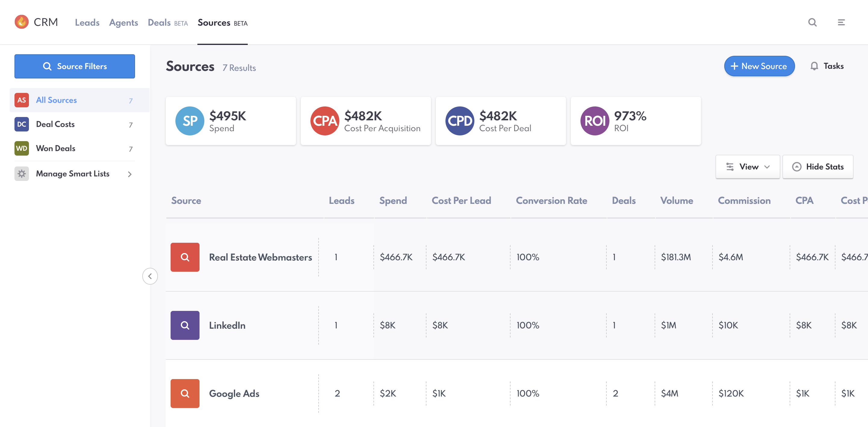Click the New Source button
Viewport: 868px width, 427px height.
pos(759,66)
